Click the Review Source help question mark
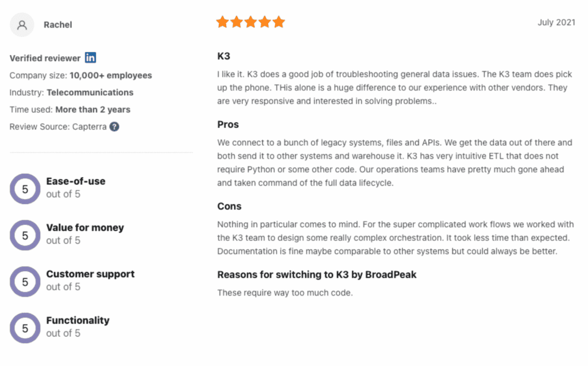This screenshot has height=366, width=588. (114, 127)
